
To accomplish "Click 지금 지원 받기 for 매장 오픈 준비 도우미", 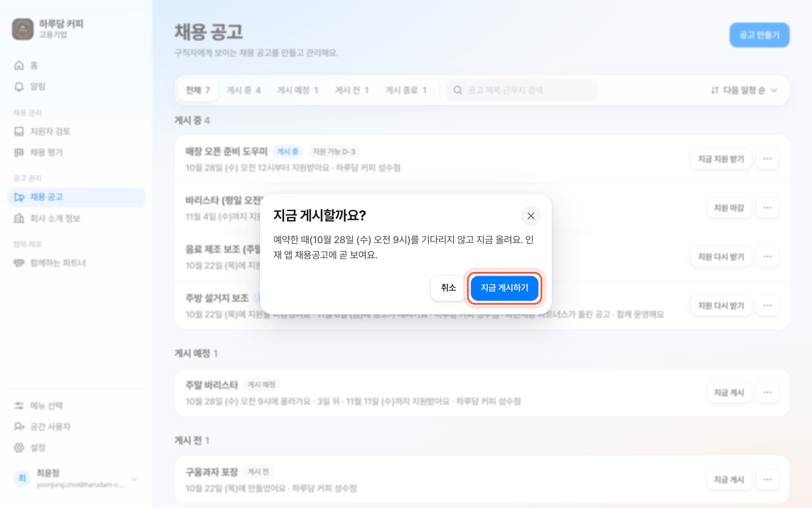I will 721,159.
